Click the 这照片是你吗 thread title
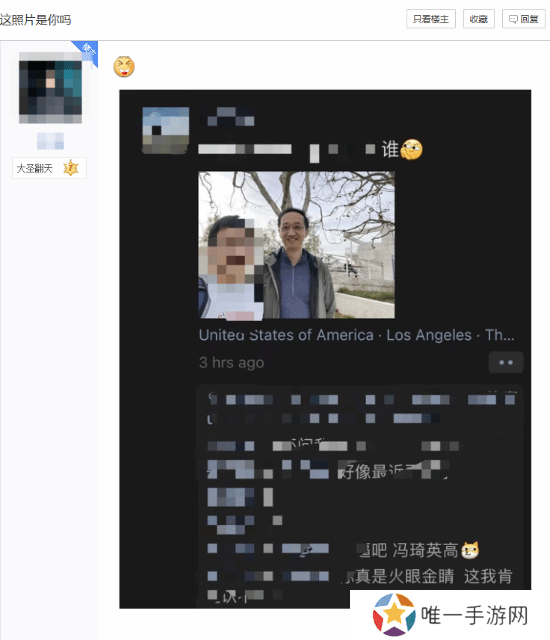The height and width of the screenshot is (640, 550). [x=35, y=20]
